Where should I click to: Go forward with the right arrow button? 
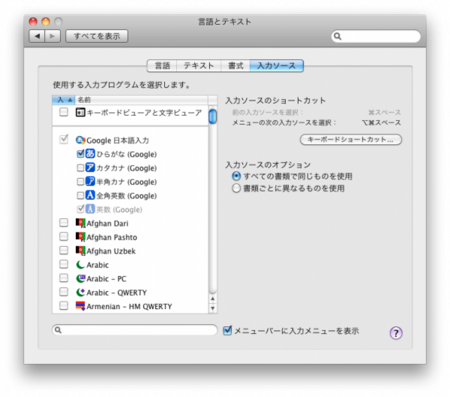coord(53,36)
